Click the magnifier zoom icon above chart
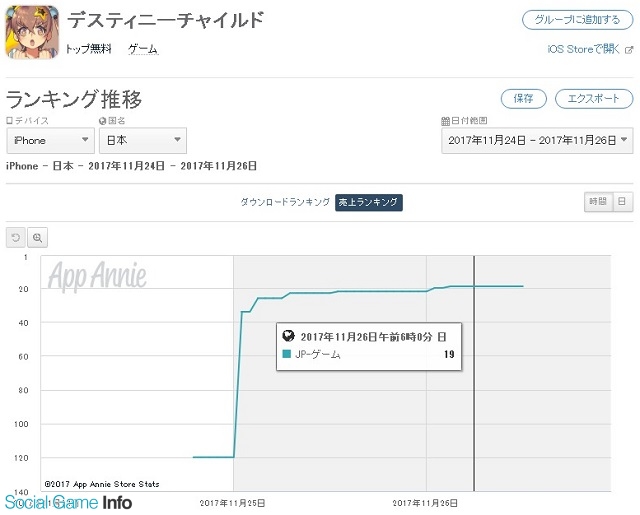 tap(38, 237)
